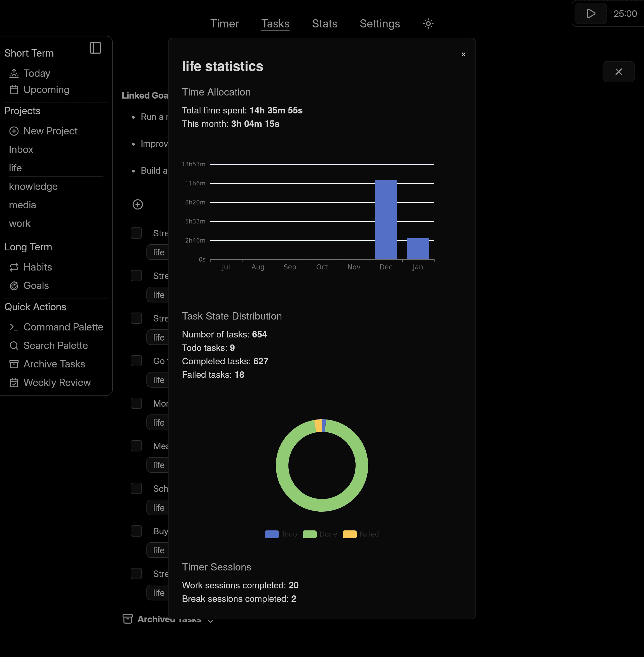Open Weekly Review
The image size is (644, 657).
14,383
